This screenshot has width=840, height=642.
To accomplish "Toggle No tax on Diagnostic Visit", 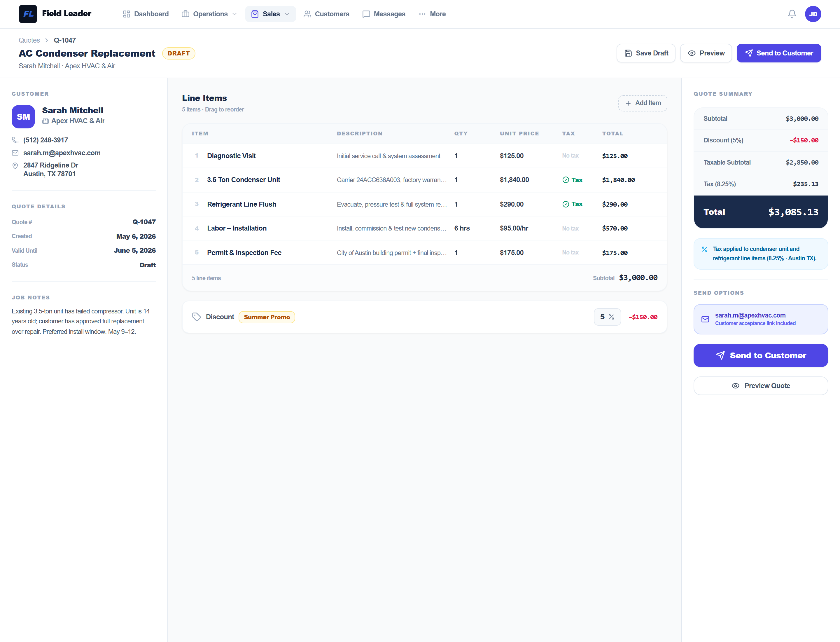I will (570, 156).
